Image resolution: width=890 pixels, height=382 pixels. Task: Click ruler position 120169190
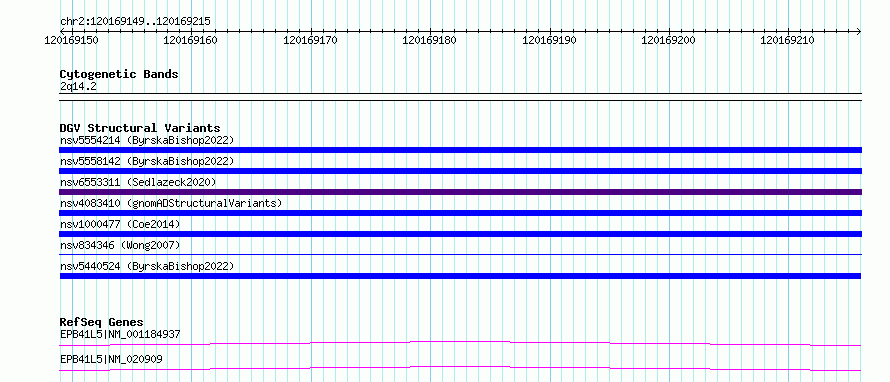point(549,40)
